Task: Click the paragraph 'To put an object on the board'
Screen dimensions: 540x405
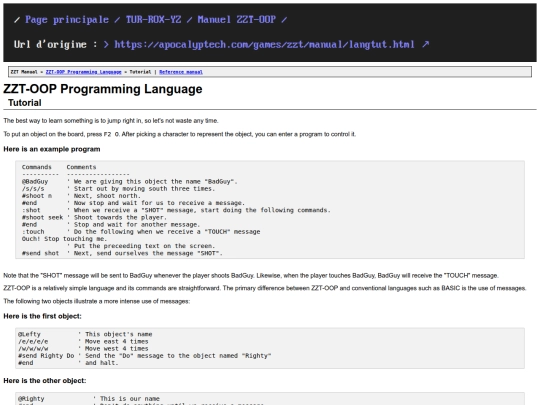Action: click(x=179, y=134)
